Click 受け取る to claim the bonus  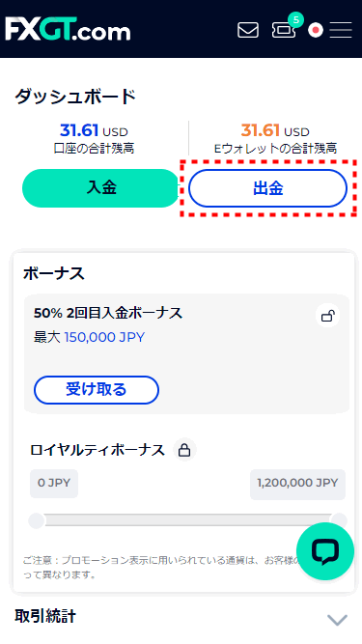click(x=97, y=390)
